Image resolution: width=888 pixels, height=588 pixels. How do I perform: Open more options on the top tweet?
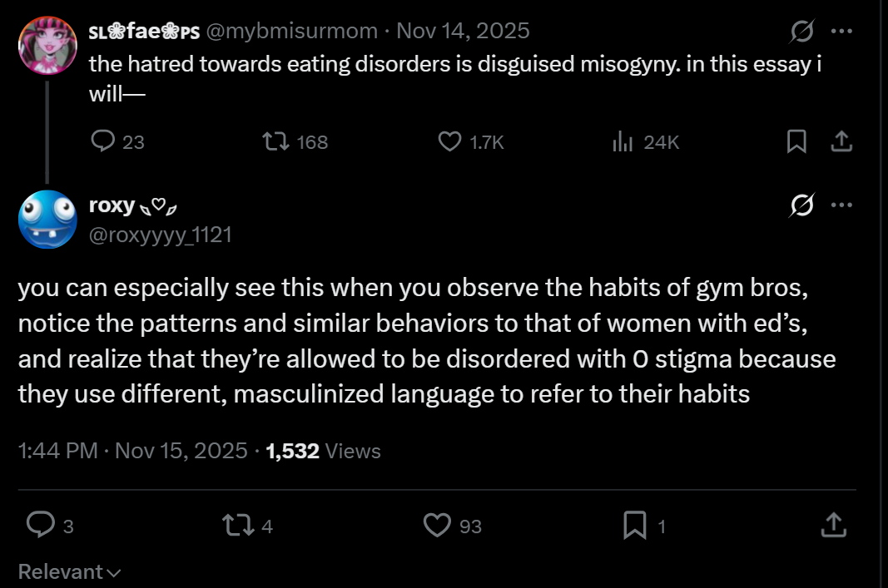tap(841, 31)
